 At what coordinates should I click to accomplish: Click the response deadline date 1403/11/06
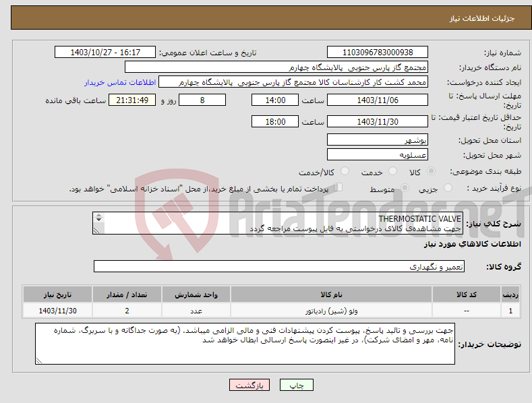(378, 100)
